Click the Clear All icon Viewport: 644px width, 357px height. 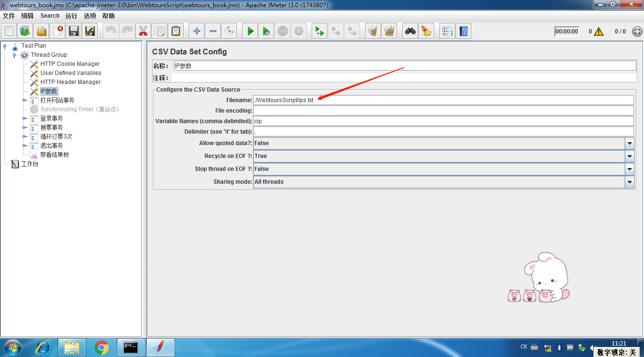tap(389, 31)
